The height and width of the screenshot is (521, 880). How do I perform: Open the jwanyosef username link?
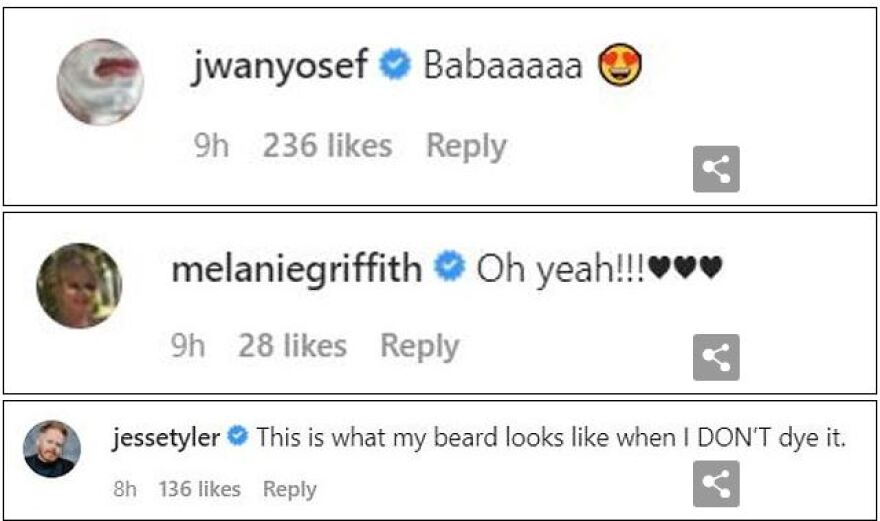(282, 66)
